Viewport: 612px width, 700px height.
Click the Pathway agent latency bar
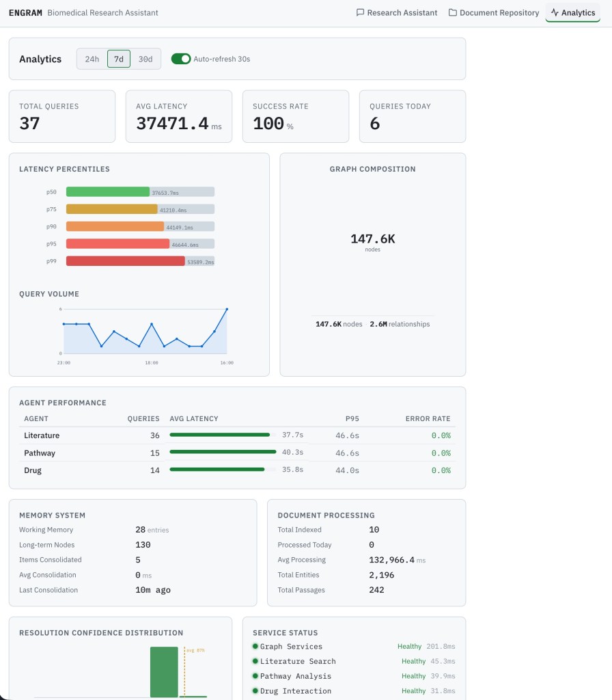coord(223,453)
